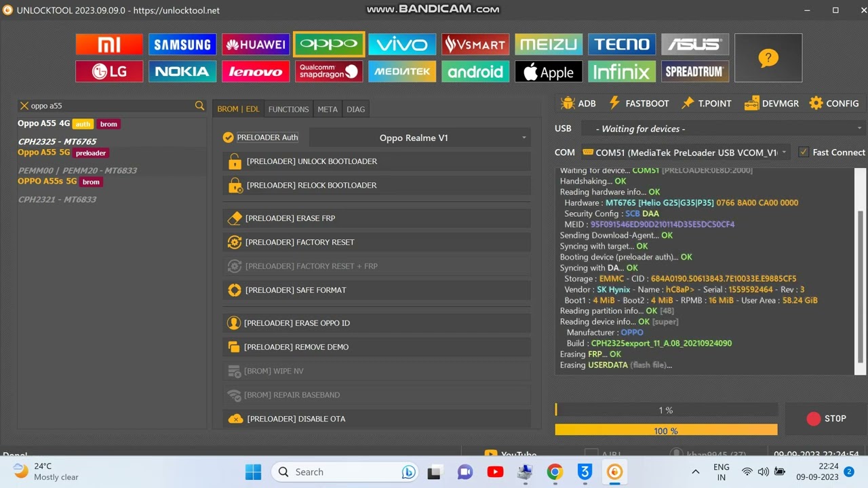This screenshot has height=488, width=868.
Task: Open the Windows Start menu
Action: click(x=253, y=472)
